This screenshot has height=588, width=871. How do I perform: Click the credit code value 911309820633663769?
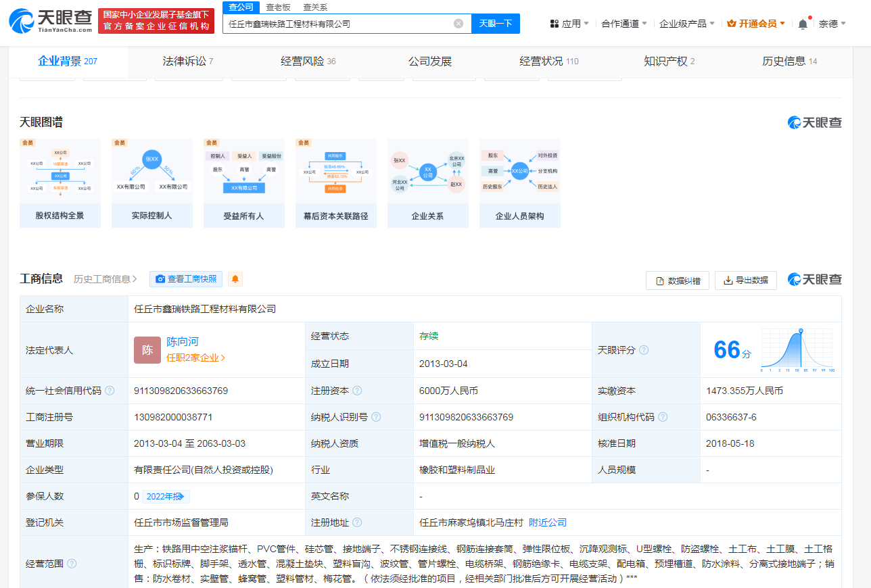click(181, 391)
